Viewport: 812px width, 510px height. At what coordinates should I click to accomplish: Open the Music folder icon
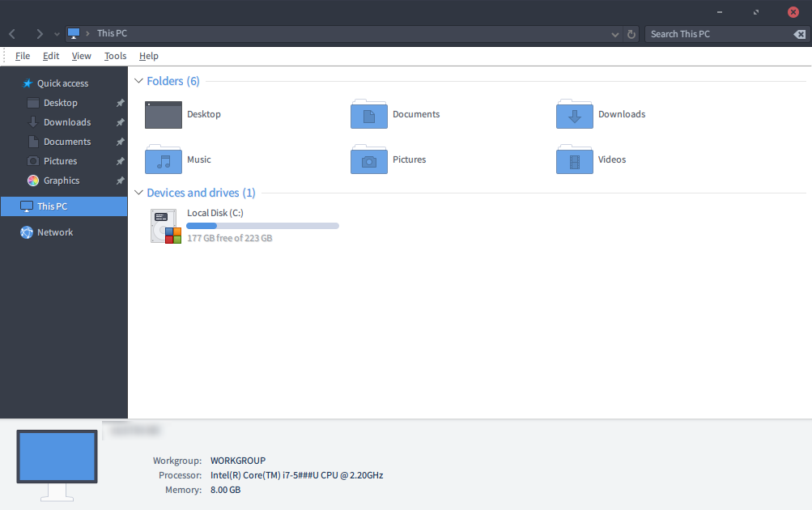tap(164, 160)
